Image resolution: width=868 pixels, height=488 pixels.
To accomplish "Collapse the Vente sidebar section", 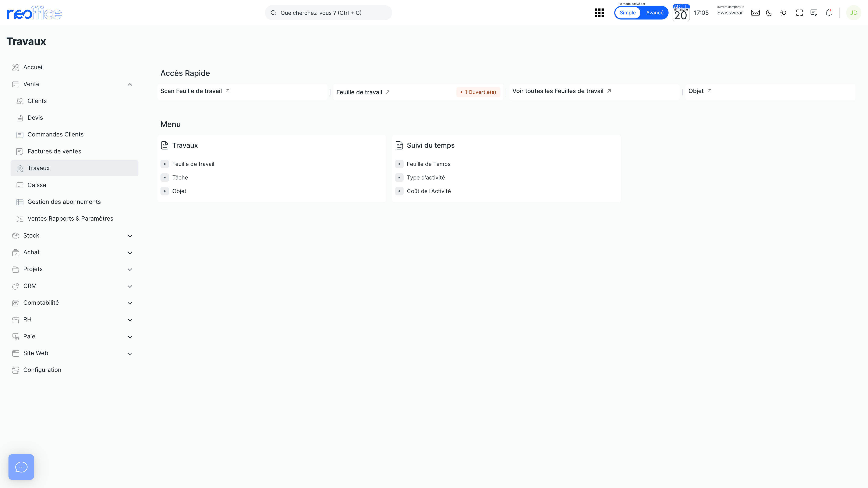I will coord(130,84).
